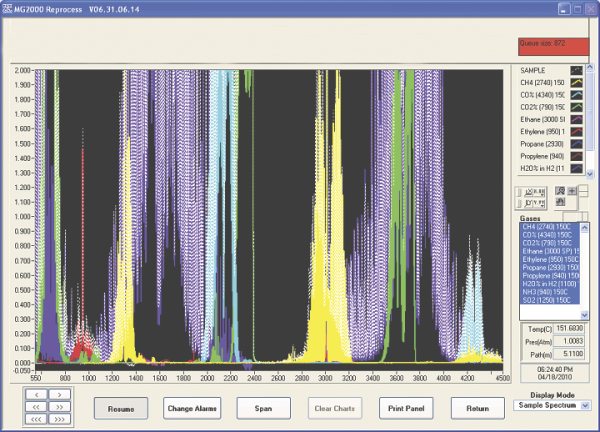Click the Propane (2930) plot icon
Screen dimensions: 600x432
[576, 144]
